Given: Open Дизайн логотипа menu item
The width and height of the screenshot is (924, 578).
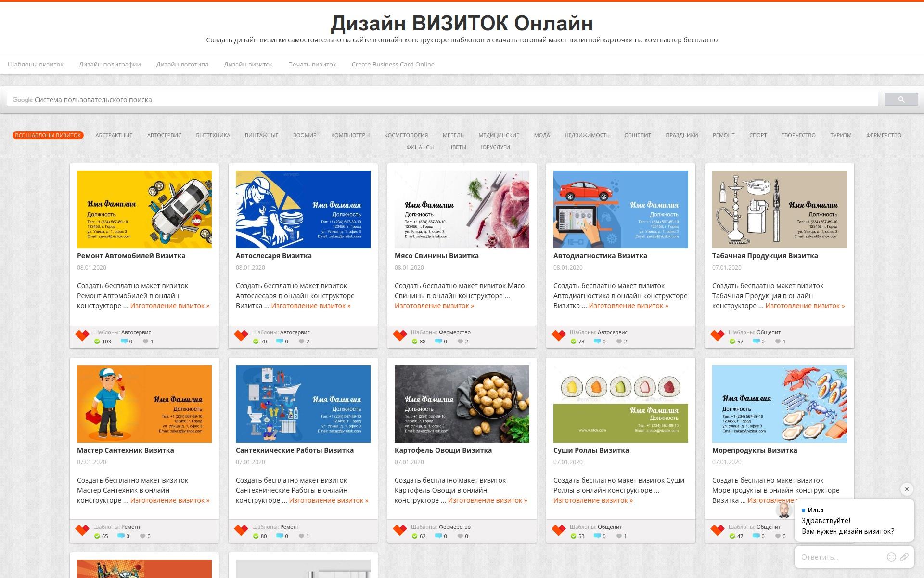Looking at the screenshot, I should 182,64.
